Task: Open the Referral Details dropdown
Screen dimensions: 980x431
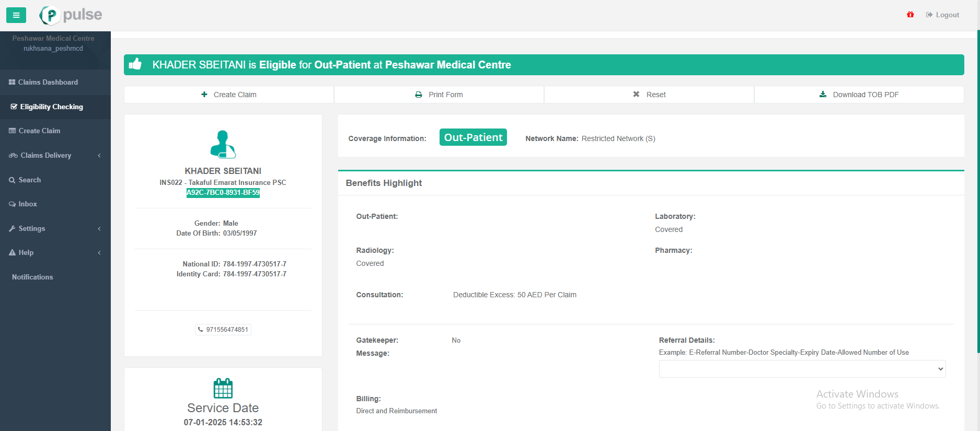Action: (x=802, y=369)
